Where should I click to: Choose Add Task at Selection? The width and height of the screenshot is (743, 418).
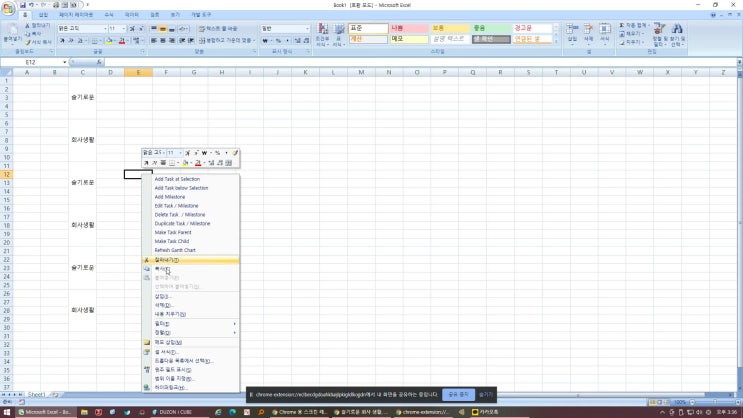click(x=177, y=179)
